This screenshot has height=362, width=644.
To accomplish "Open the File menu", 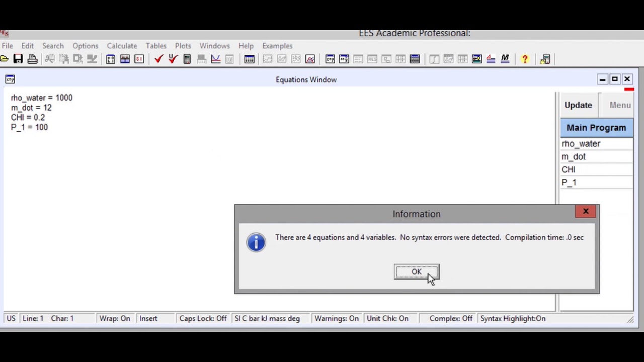I will coord(7,46).
